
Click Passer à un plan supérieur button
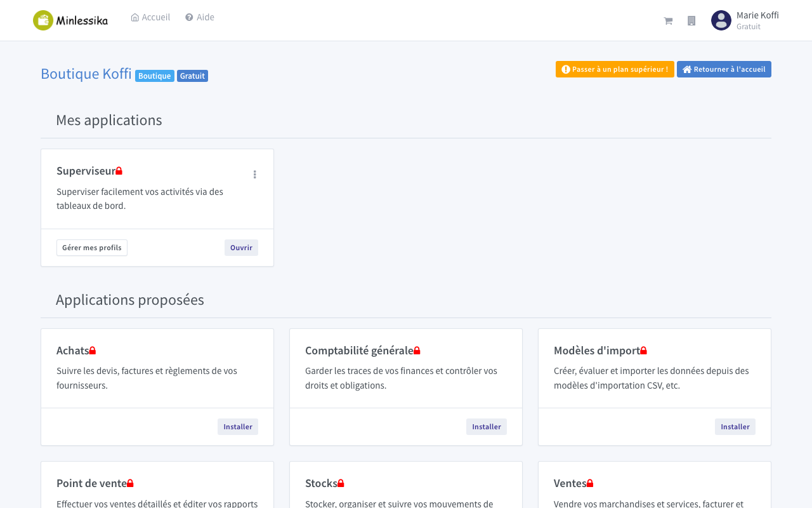click(x=615, y=69)
